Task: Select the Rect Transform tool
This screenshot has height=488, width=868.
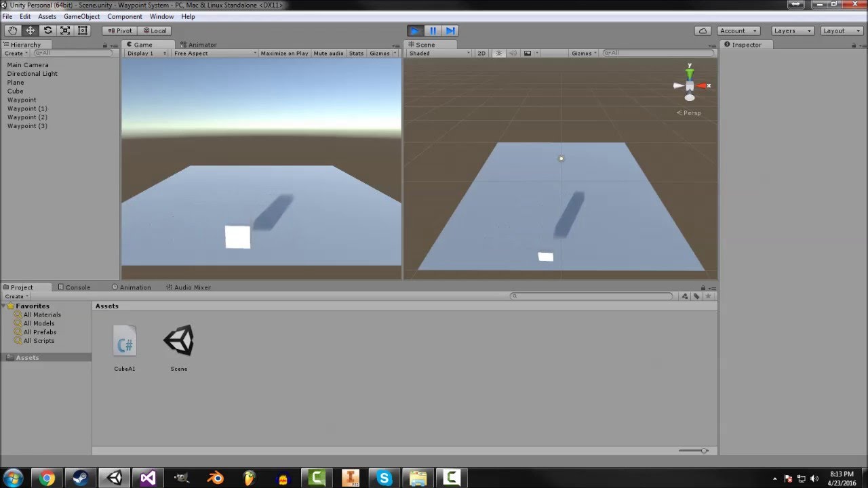Action: coord(83,30)
